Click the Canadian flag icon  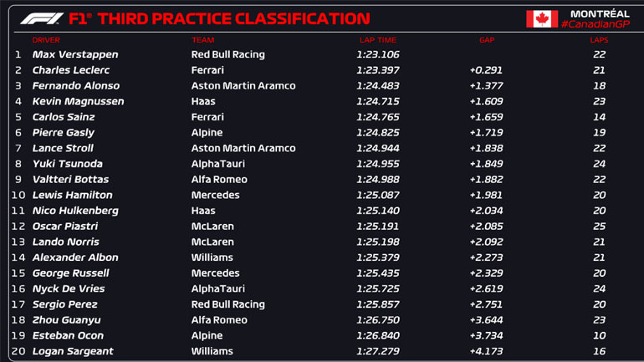pos(542,18)
